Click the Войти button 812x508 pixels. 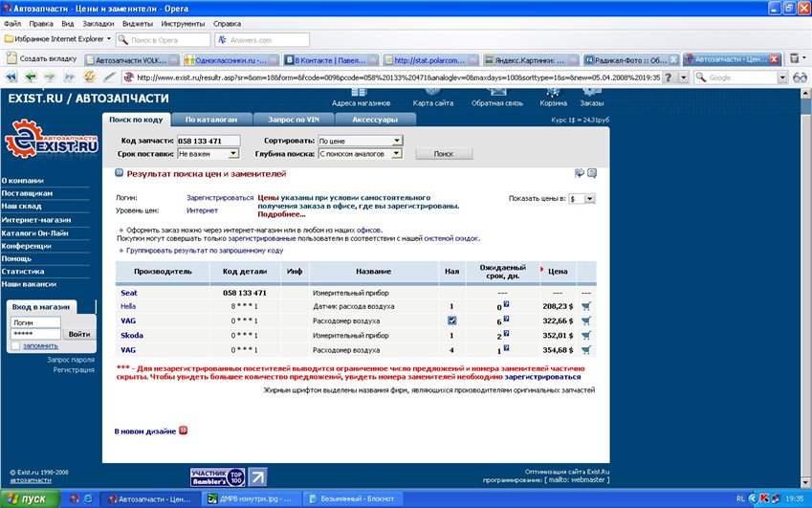click(x=79, y=334)
